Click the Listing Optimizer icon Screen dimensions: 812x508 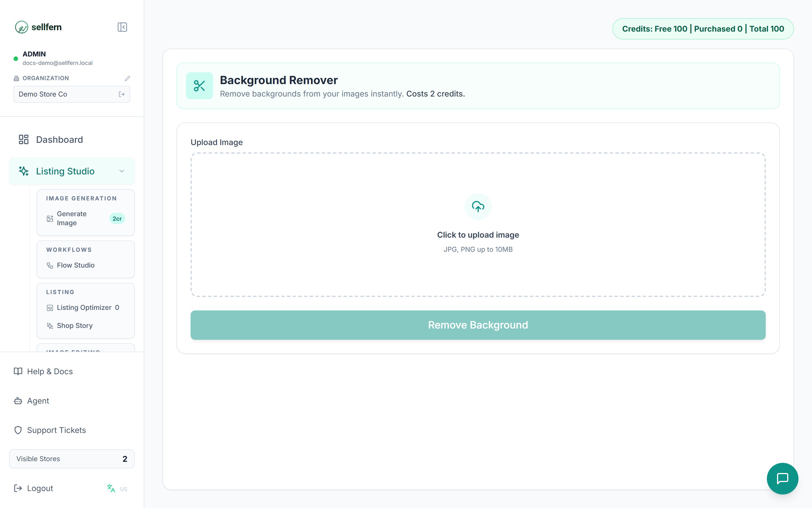click(50, 308)
